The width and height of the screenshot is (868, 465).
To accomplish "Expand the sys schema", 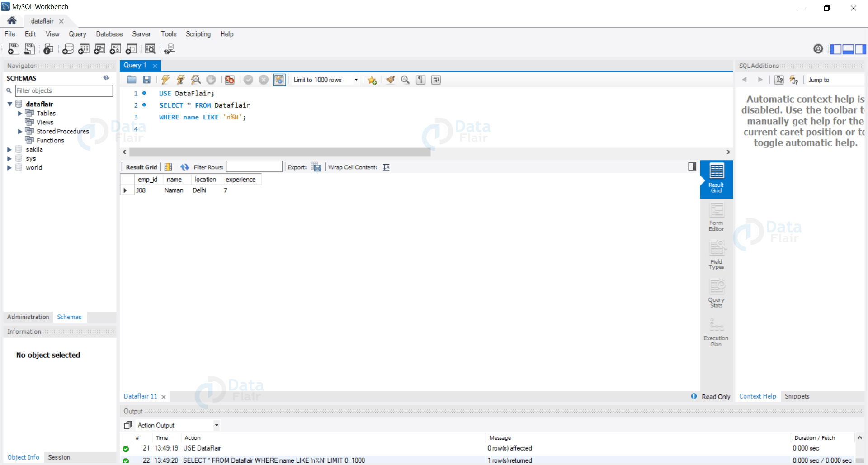I will point(9,158).
